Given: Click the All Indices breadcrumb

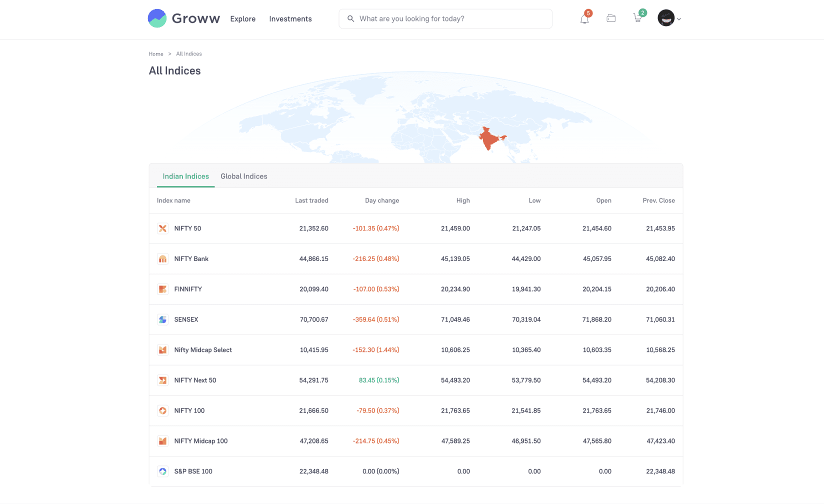Looking at the screenshot, I should pyautogui.click(x=189, y=54).
